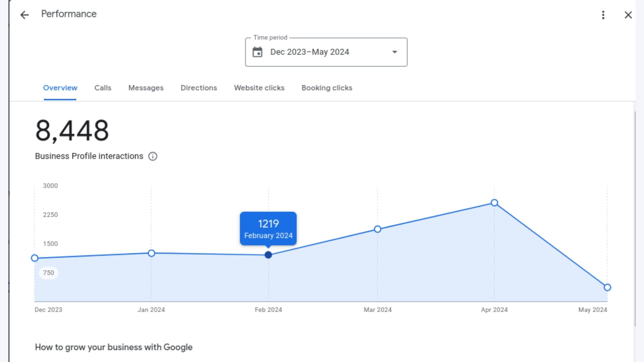This screenshot has height=362, width=644.
Task: View the Booking clicks tab
Action: 327,88
